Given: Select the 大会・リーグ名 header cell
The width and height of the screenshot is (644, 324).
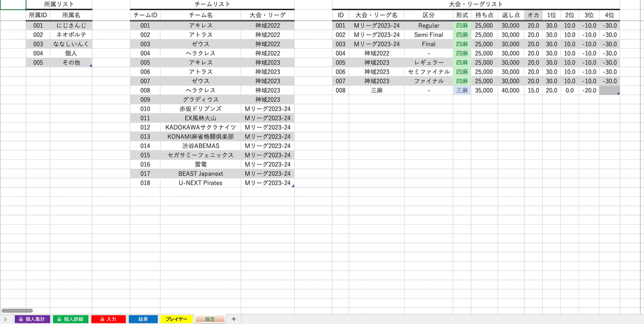Looking at the screenshot, I should (x=377, y=15).
